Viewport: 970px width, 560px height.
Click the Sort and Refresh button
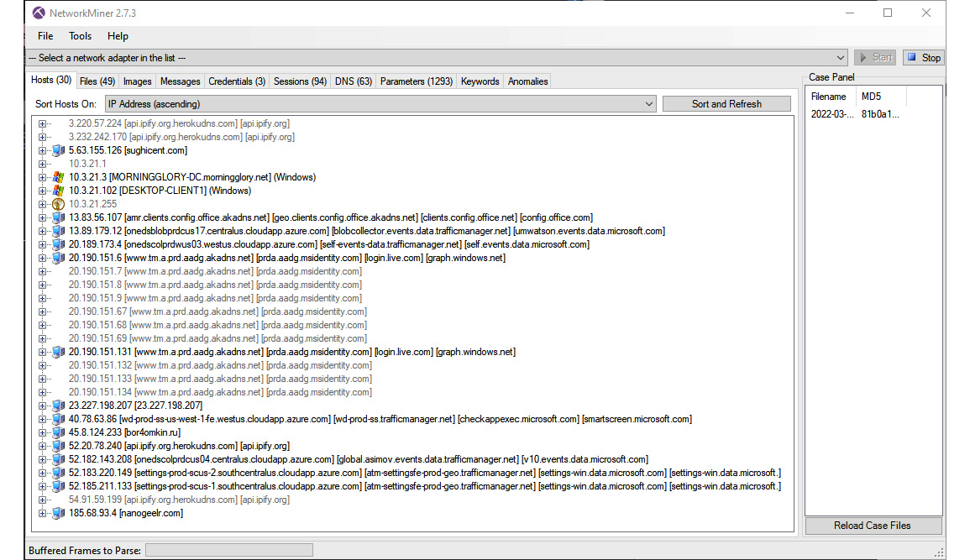point(726,104)
